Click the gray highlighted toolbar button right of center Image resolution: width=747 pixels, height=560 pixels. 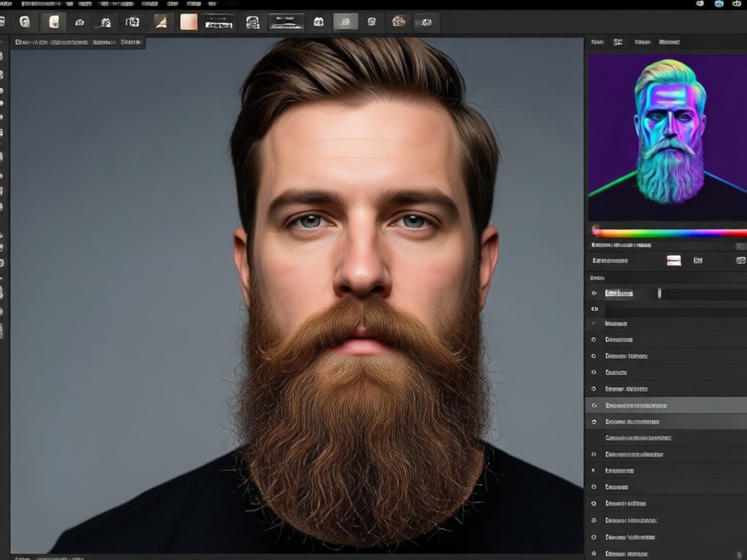click(345, 22)
